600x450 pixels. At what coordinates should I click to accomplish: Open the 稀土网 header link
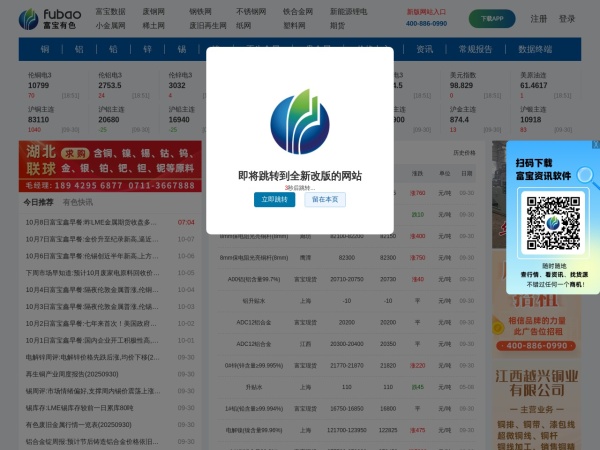(x=153, y=26)
